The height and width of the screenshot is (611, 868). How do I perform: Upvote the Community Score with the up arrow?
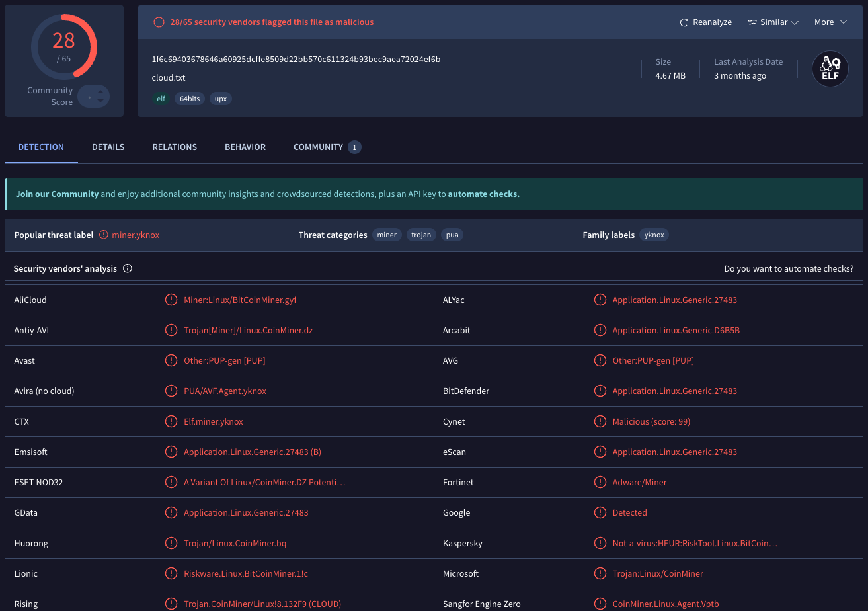[100, 93]
